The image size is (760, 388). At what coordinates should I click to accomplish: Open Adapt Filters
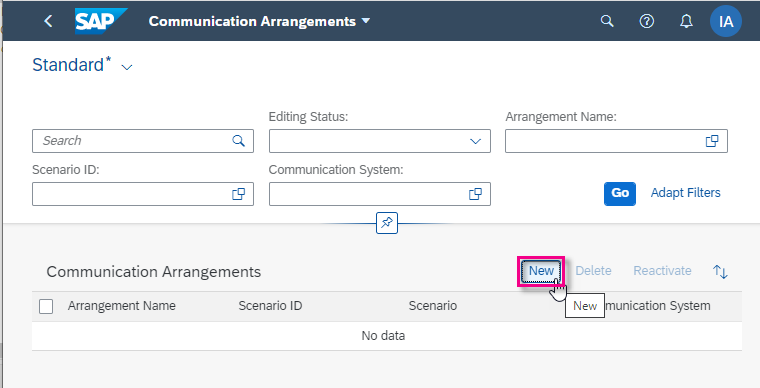[685, 193]
